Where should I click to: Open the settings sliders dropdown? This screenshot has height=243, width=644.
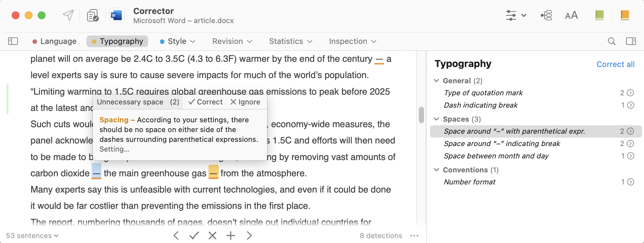pos(516,15)
